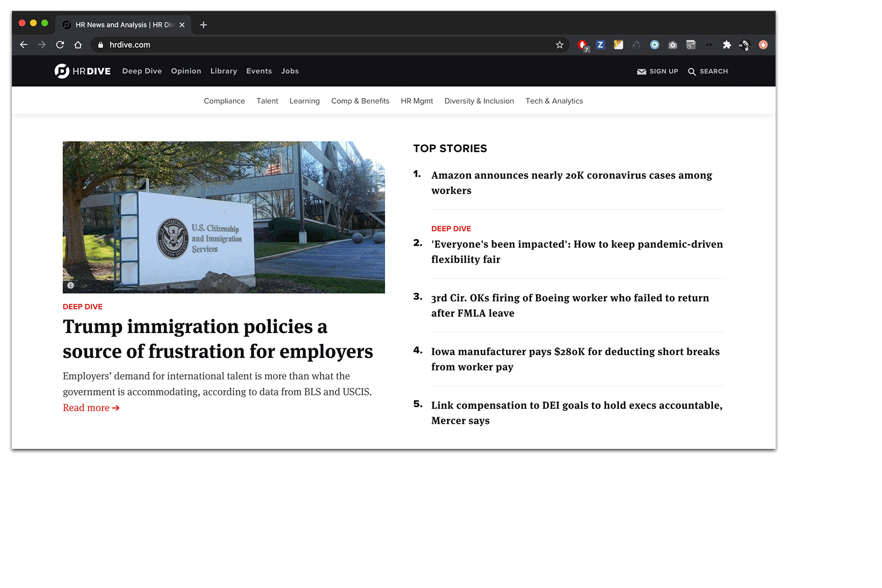Image resolution: width=882 pixels, height=588 pixels.
Task: Open the Opinion nav item
Action: tap(186, 71)
